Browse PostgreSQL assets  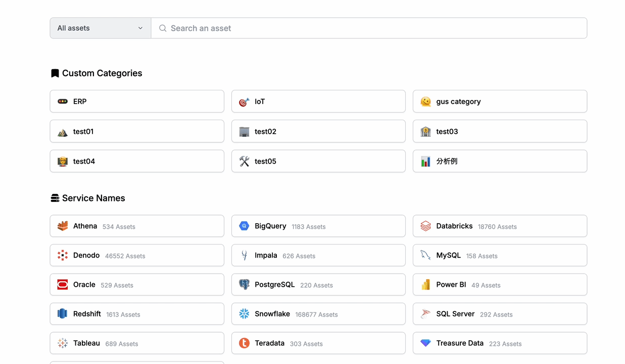318,285
